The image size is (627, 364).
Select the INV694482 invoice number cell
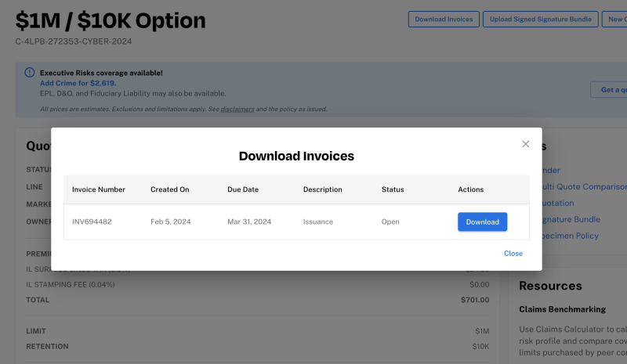click(92, 222)
